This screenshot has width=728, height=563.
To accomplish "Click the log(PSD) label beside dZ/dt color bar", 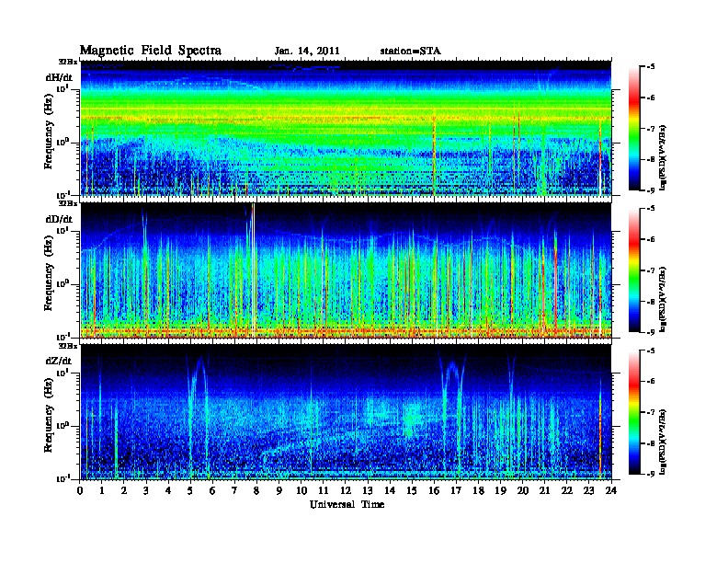I will point(664,441).
